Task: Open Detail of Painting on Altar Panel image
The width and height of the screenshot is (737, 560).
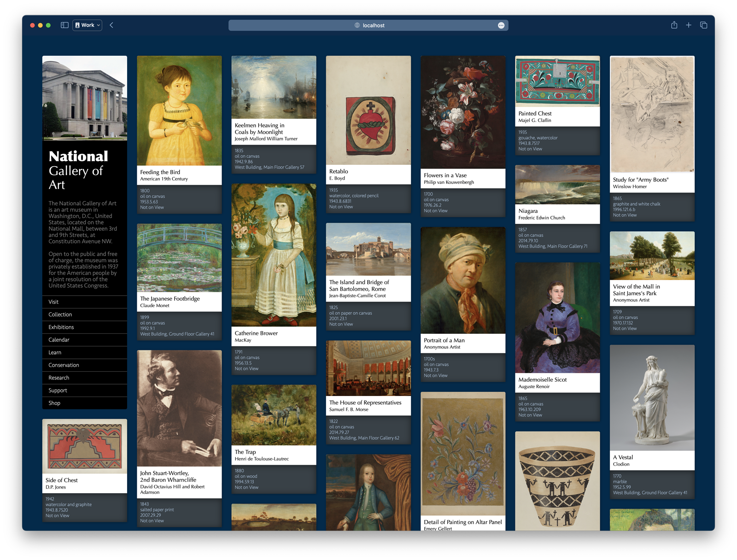Action: pos(463,454)
